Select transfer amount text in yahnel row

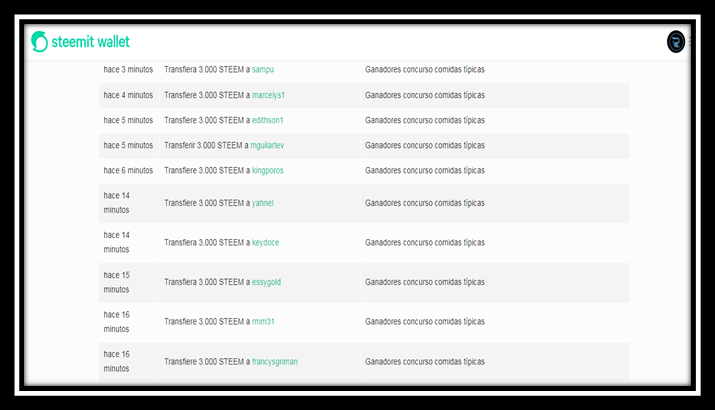(207, 203)
